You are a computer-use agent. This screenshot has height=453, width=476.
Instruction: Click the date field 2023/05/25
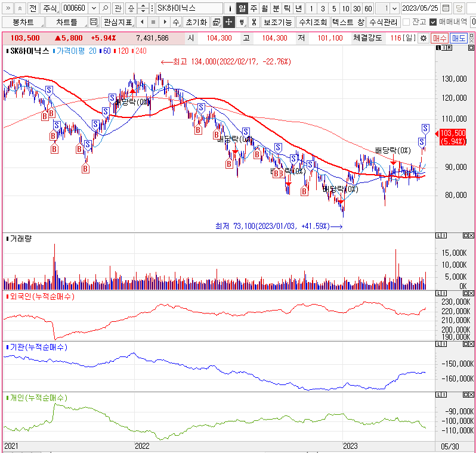(420, 8)
